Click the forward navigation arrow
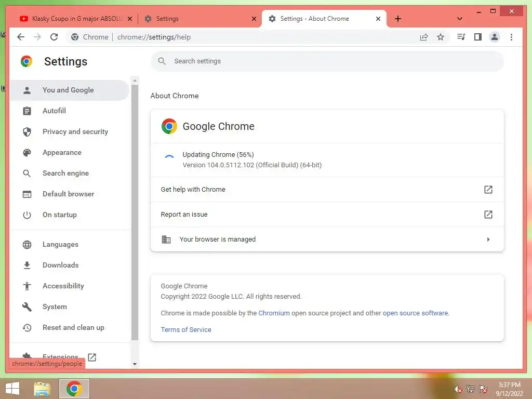This screenshot has height=399, width=532. point(37,37)
